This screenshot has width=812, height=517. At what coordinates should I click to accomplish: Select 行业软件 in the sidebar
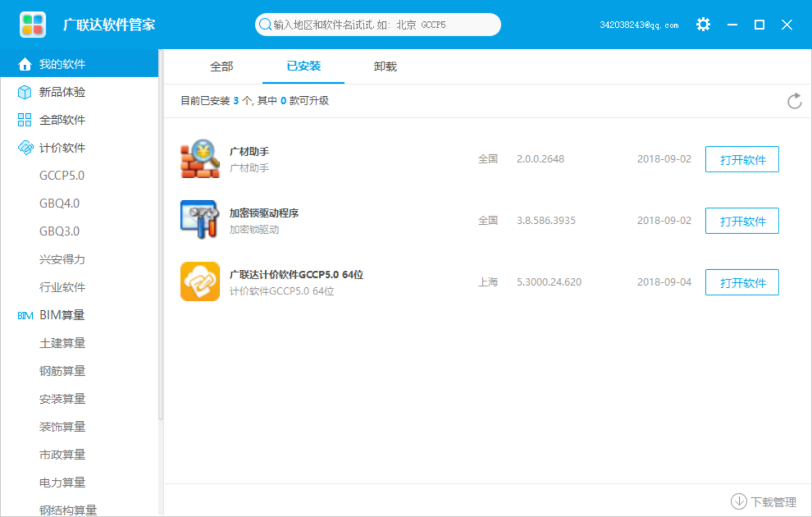[62, 287]
